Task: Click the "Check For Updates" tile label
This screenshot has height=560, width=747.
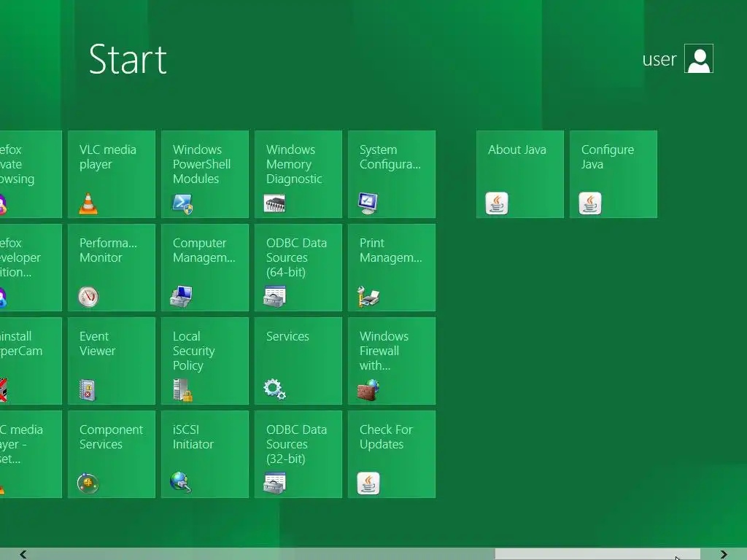Action: click(386, 437)
